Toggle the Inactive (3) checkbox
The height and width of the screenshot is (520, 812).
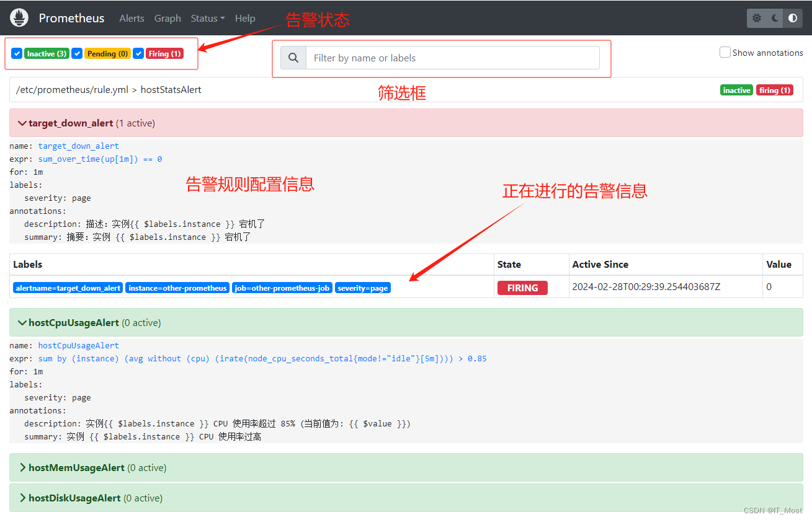point(17,53)
